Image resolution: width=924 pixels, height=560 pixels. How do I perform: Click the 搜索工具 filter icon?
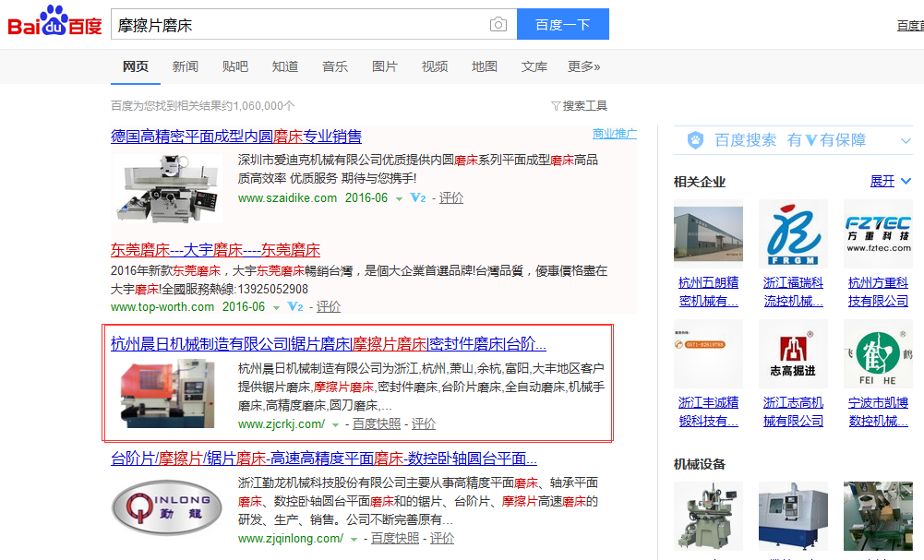[556, 106]
